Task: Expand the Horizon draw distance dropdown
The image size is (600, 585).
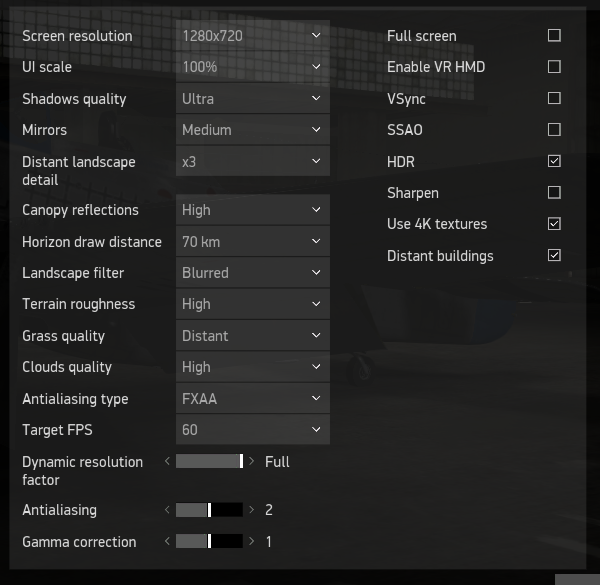Action: coord(253,242)
